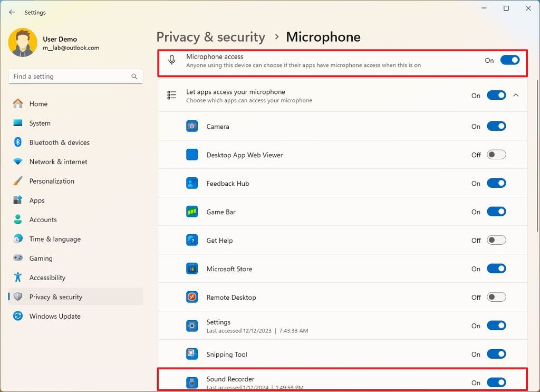Disable microphone access for Camera
The image size is (540, 392).
[496, 126]
